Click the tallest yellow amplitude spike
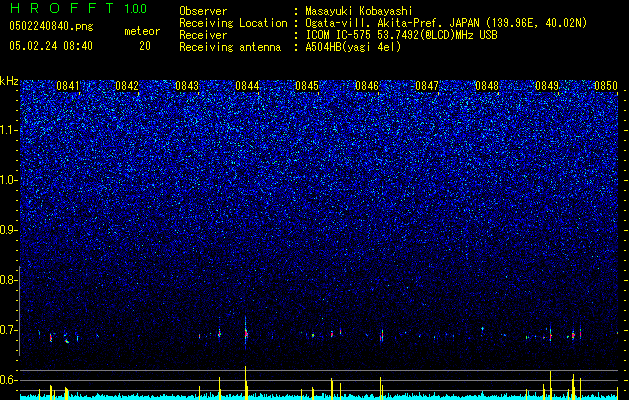629x400 pixels. pyautogui.click(x=246, y=381)
